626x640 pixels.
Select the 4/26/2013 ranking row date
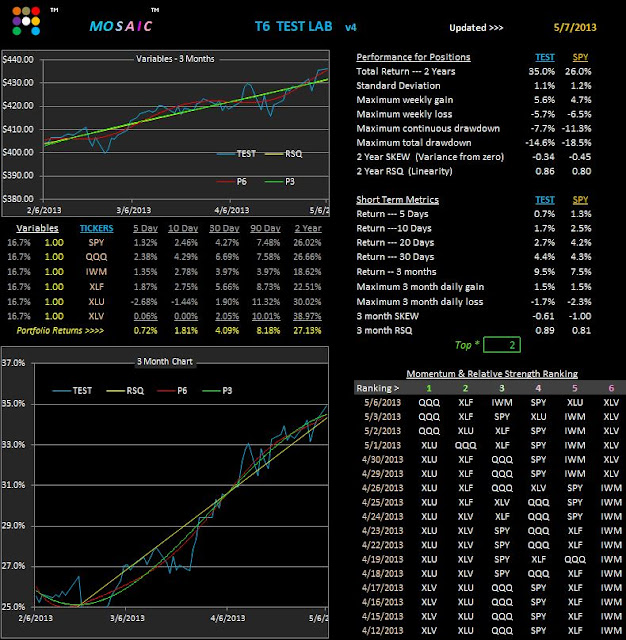[382, 488]
